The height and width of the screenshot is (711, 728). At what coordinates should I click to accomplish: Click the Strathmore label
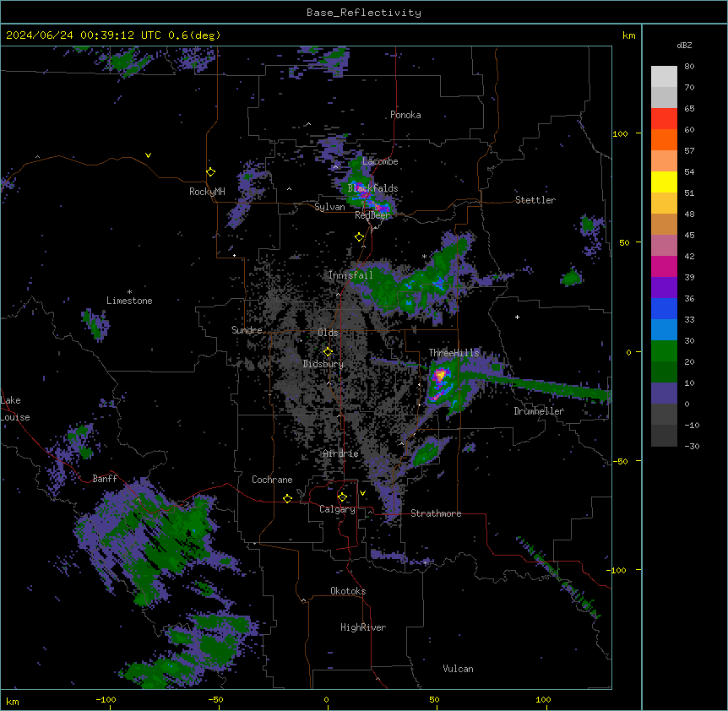(x=436, y=513)
